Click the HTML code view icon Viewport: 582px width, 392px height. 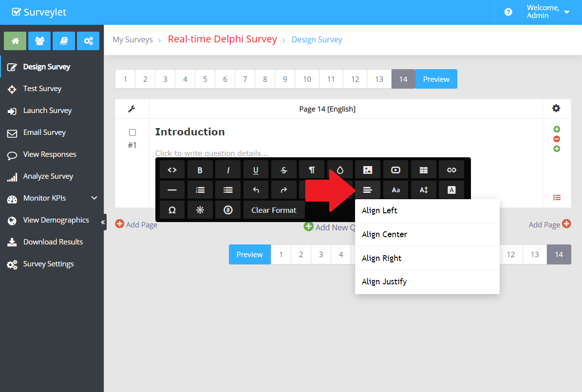(172, 170)
